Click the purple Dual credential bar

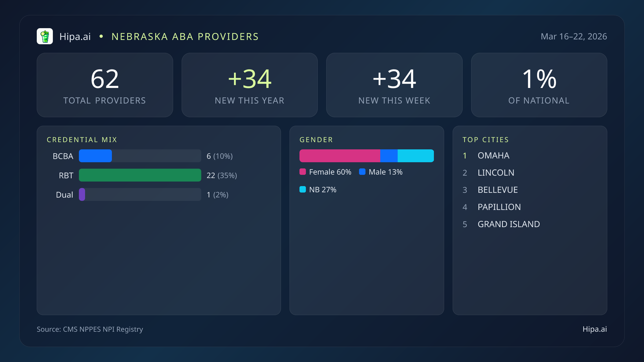coord(82,194)
